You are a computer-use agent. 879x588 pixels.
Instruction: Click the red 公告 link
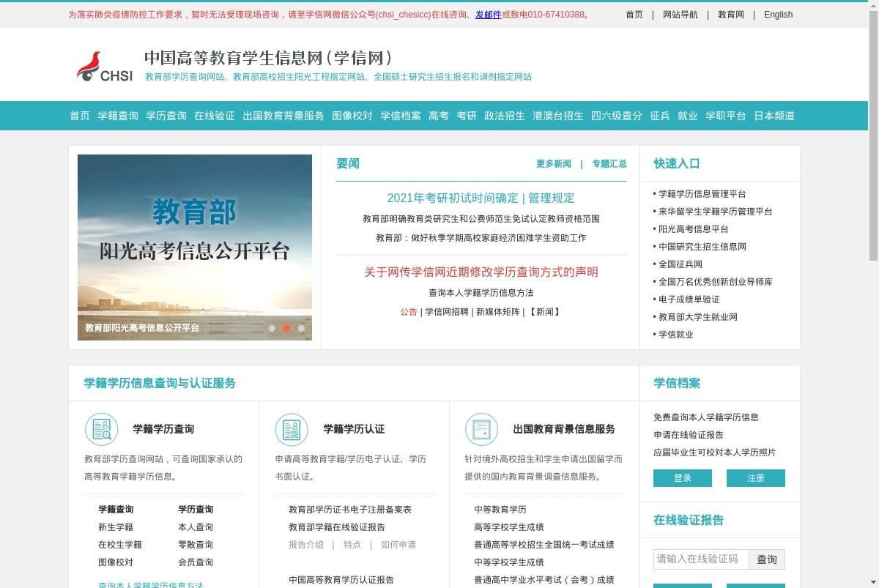(409, 312)
